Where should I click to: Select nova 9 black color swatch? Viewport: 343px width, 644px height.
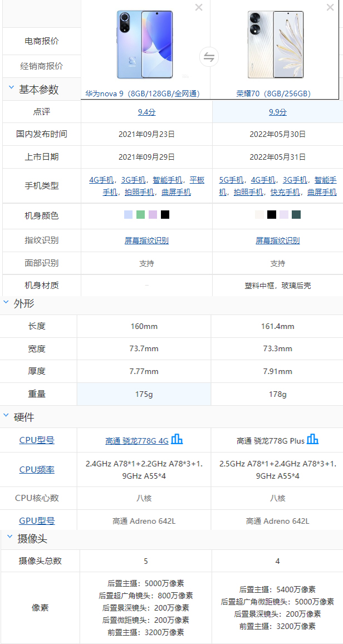[165, 214]
